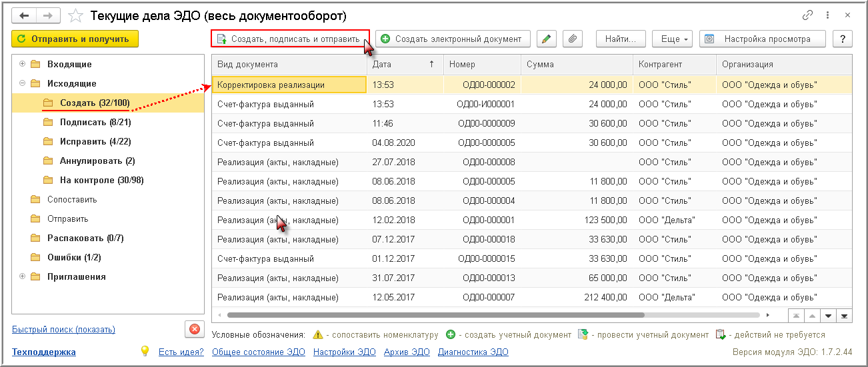Click the pencil edit icon in toolbar

click(x=546, y=39)
